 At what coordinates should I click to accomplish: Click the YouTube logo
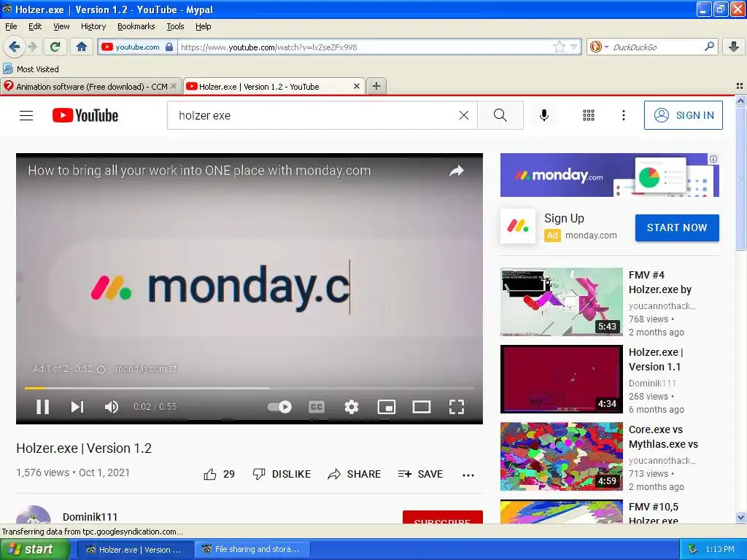[85, 115]
